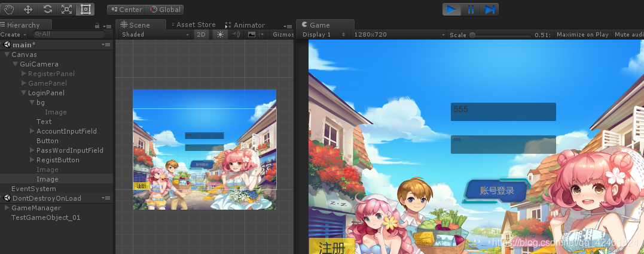This screenshot has height=254, width=644.
Task: Select the Hand tool
Action: point(8,9)
